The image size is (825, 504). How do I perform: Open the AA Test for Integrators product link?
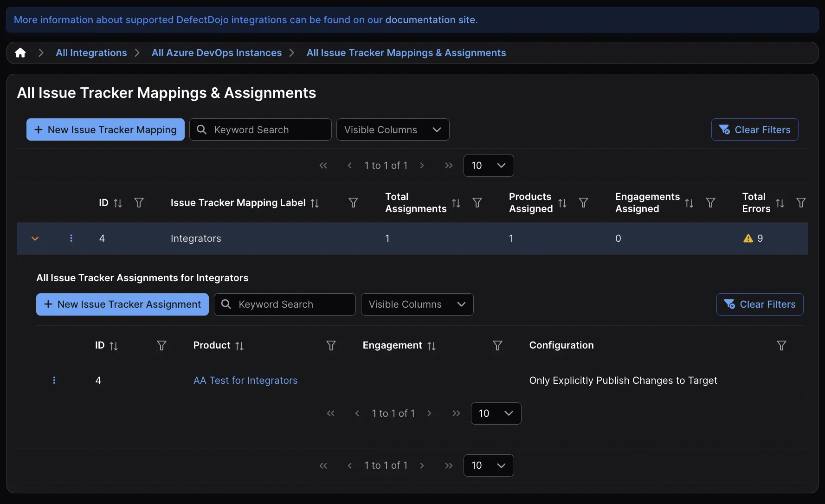(x=245, y=381)
